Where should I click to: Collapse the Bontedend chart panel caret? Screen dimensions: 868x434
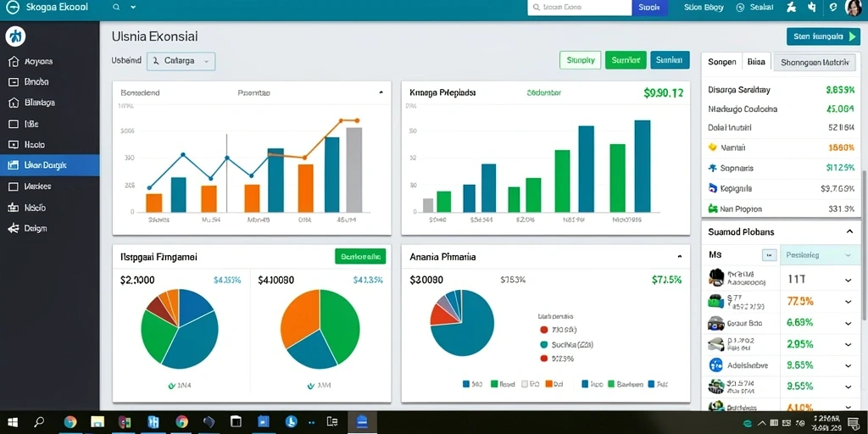pos(381,93)
